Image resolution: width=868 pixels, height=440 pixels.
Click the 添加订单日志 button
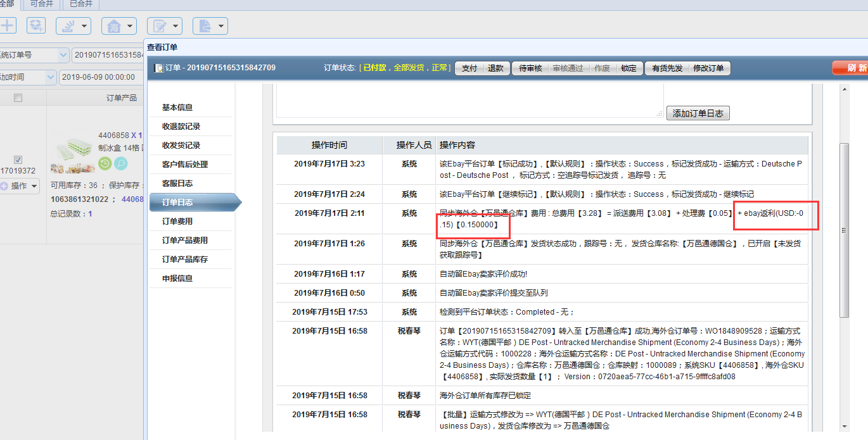pos(698,113)
